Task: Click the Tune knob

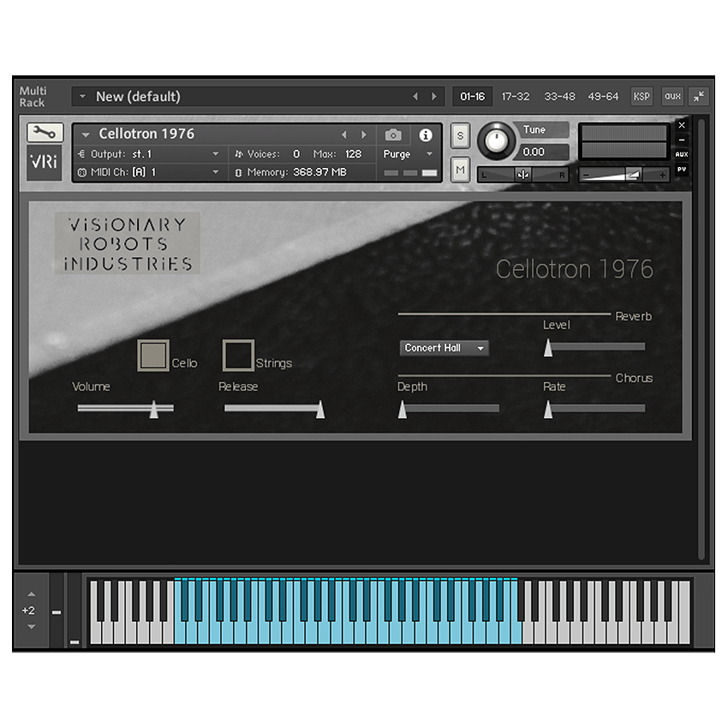Action: pos(493,141)
